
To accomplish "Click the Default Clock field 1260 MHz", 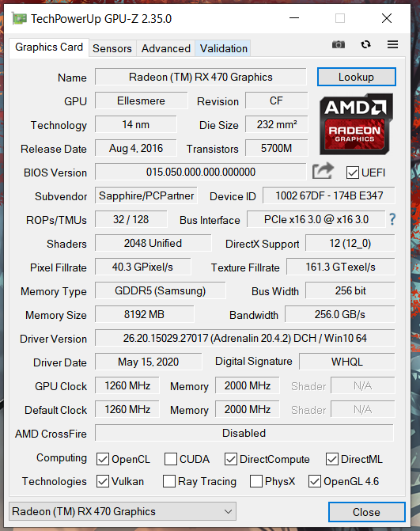I will click(x=127, y=409).
